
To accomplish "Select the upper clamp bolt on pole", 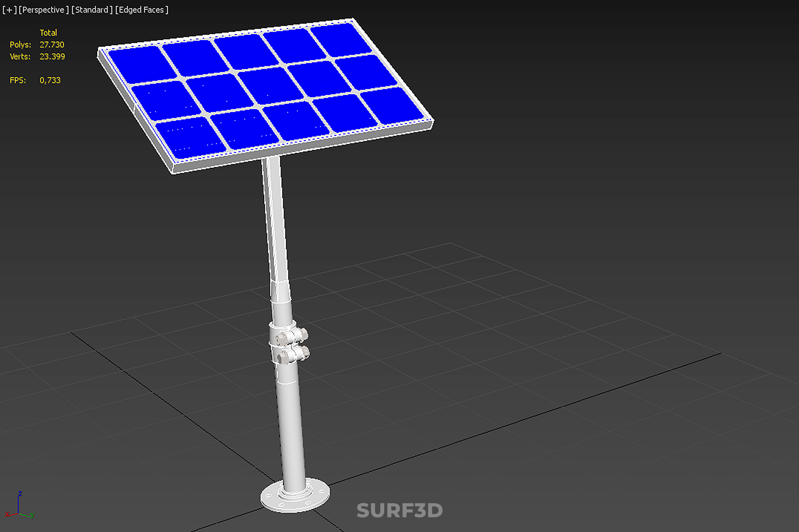I will (292, 337).
